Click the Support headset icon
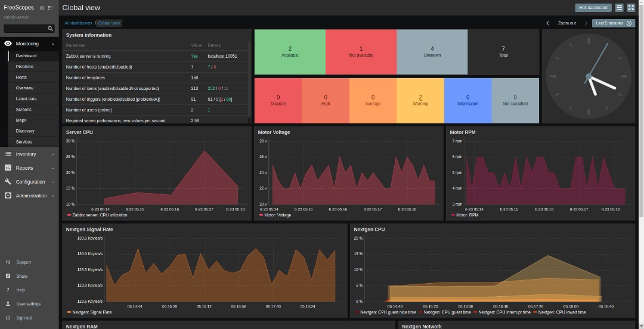The image size is (644, 329). pos(8,262)
